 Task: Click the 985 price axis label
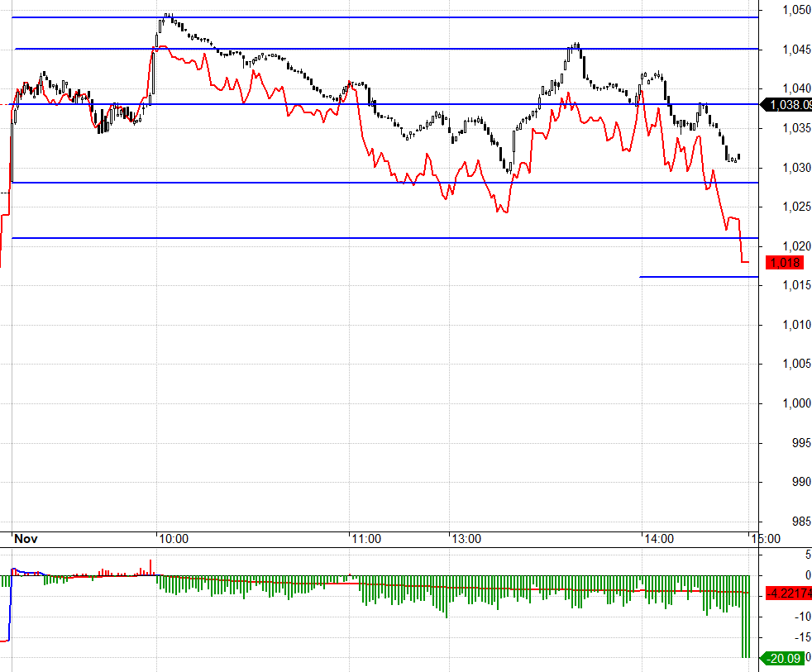pos(798,521)
